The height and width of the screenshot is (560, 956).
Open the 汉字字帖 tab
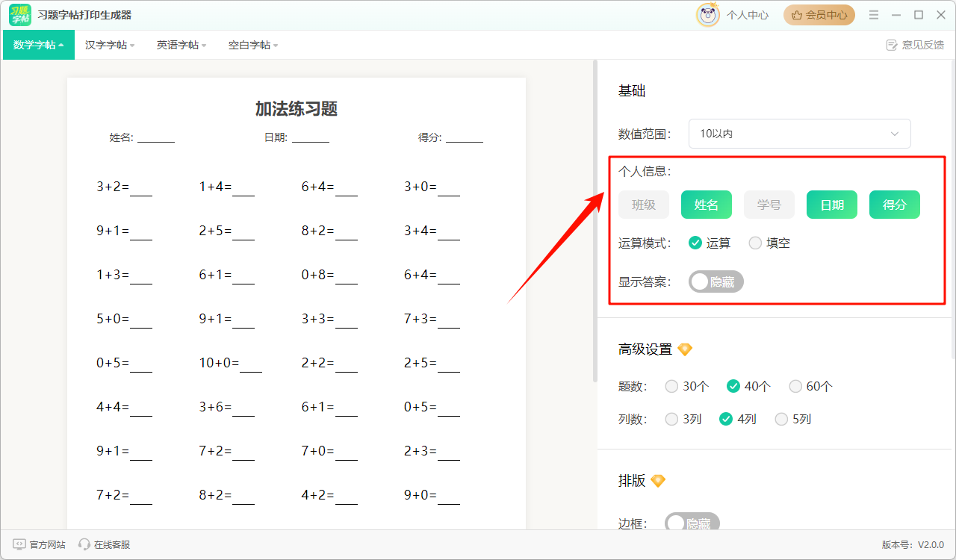pos(110,45)
